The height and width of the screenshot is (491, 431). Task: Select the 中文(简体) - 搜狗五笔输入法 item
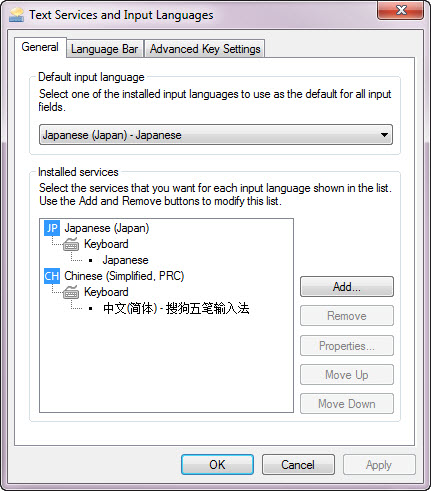[x=176, y=308]
